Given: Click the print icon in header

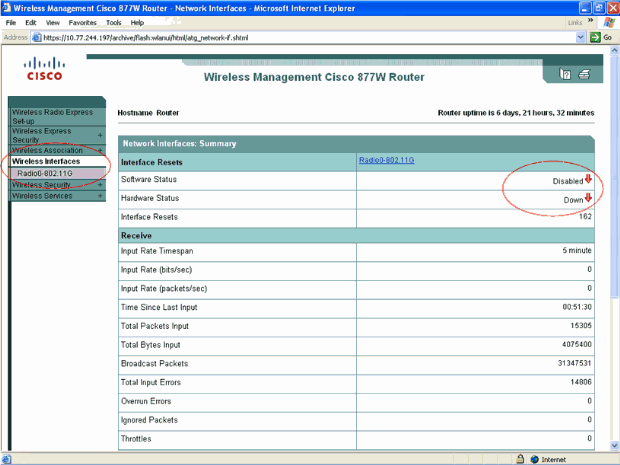Looking at the screenshot, I should point(584,76).
